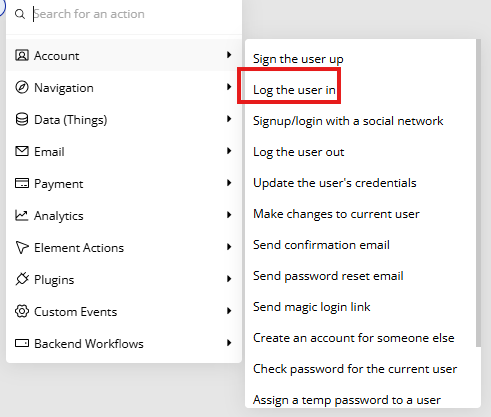Click the Navigation compass icon
Image resolution: width=491 pixels, height=417 pixels.
[x=22, y=87]
